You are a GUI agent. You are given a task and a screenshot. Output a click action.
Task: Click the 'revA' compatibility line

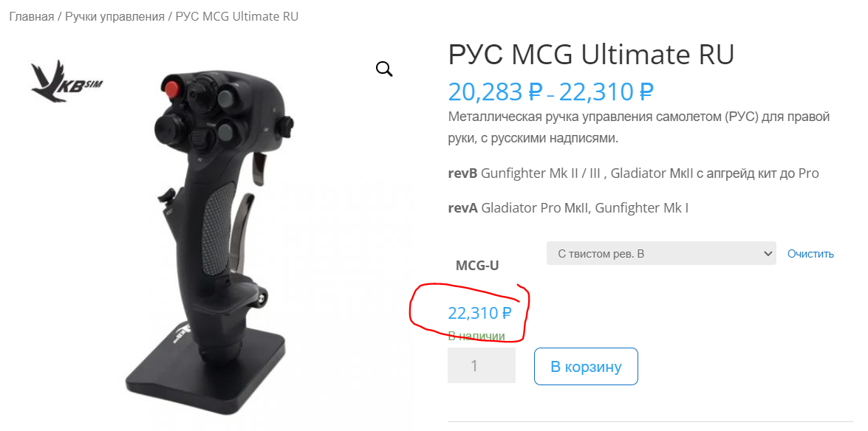(568, 209)
